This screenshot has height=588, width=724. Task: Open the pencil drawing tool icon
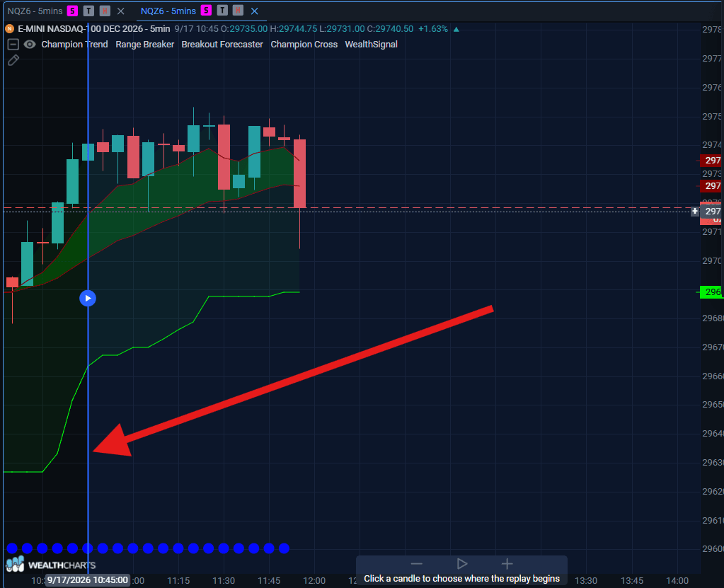tap(13, 60)
